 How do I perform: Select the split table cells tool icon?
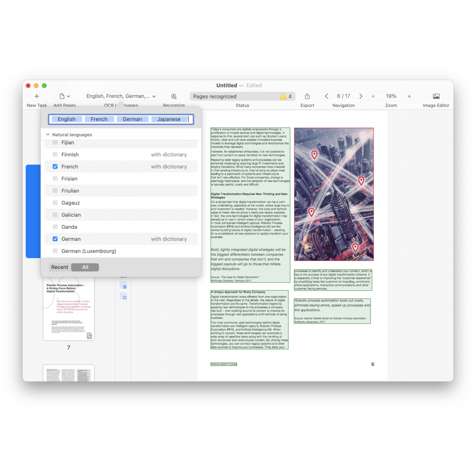(x=123, y=296)
